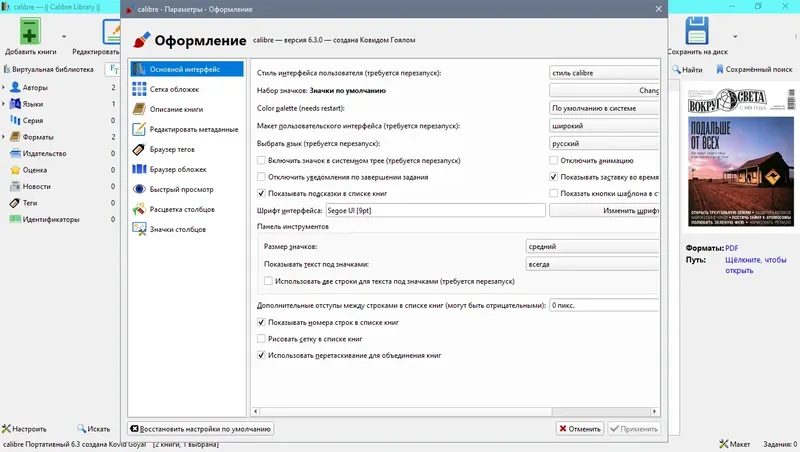
Task: Select the Column coloring settings tab
Action: point(187,209)
